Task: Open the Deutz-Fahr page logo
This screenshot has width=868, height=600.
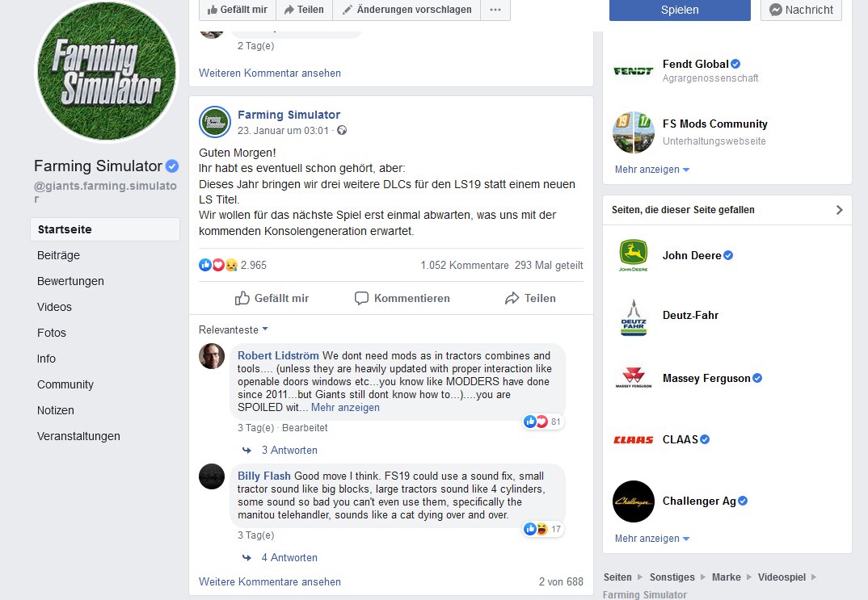Action: pos(634,317)
